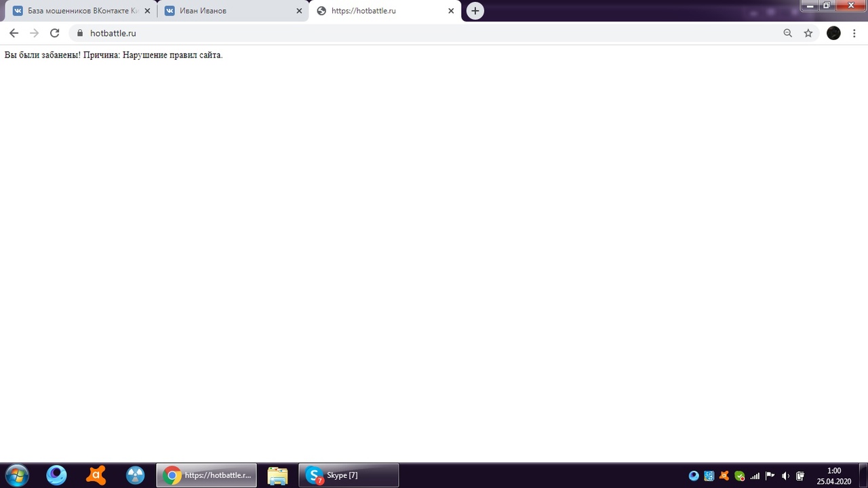Open network signal icon in tray
Viewport: 868px width, 488px height.
pos(755,476)
